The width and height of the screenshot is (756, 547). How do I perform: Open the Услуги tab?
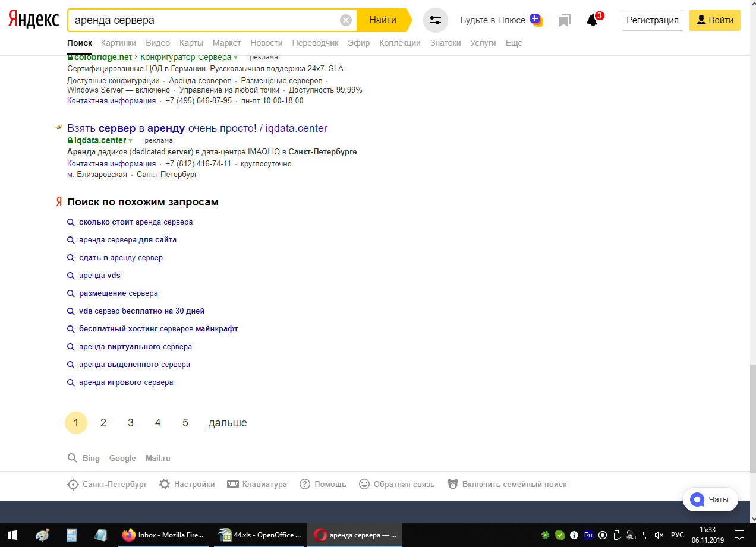[x=483, y=43]
